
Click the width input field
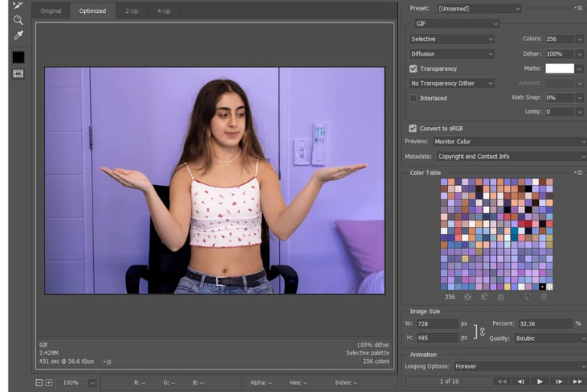(x=438, y=324)
